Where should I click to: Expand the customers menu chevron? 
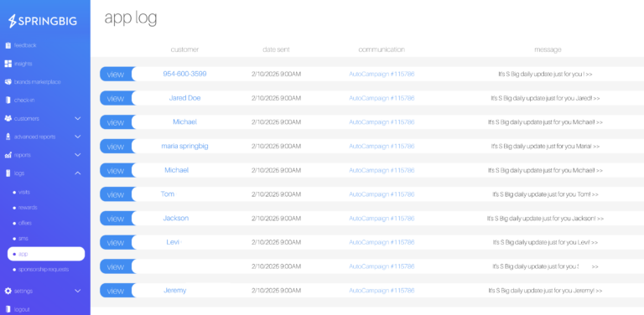coord(78,118)
